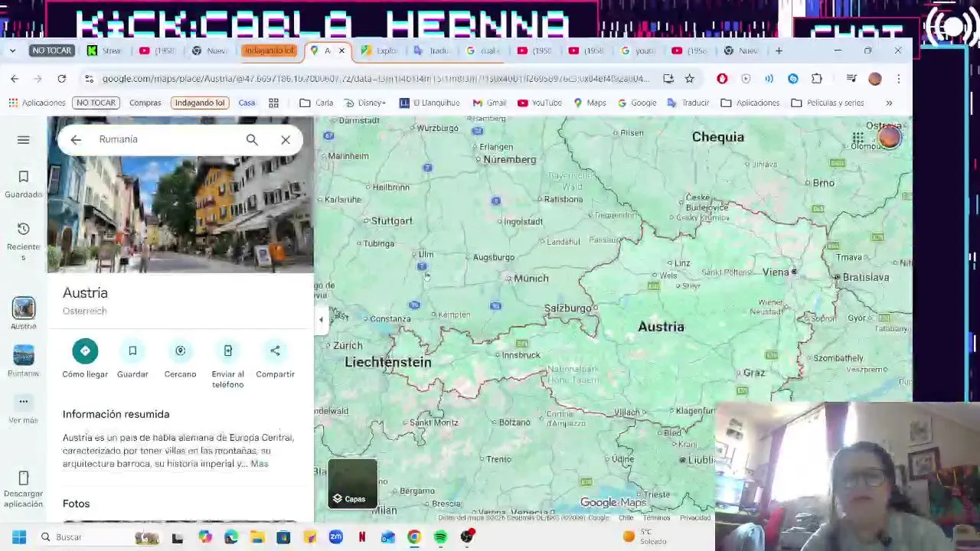The width and height of the screenshot is (980, 551).
Task: Open the Capas layers switcher
Action: coord(353,484)
